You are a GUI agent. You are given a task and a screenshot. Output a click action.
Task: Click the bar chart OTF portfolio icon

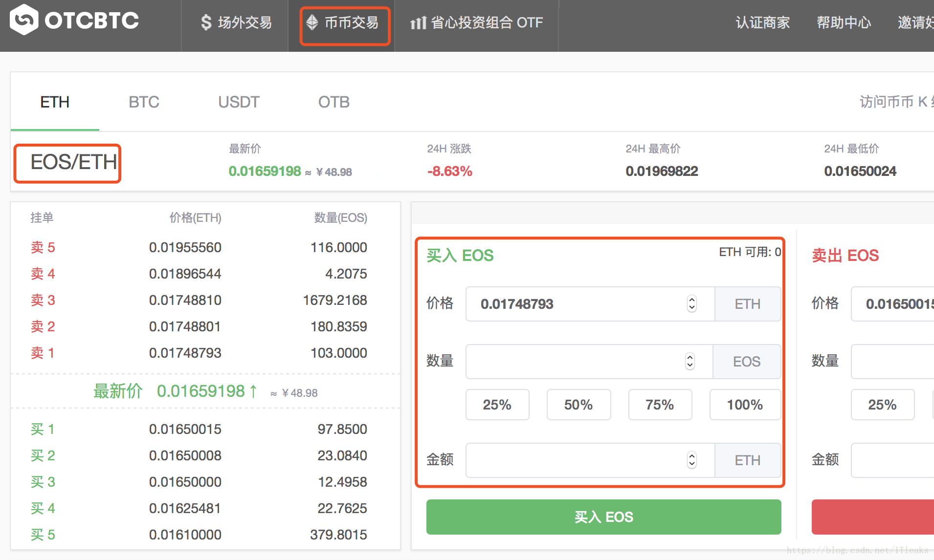coord(418,22)
